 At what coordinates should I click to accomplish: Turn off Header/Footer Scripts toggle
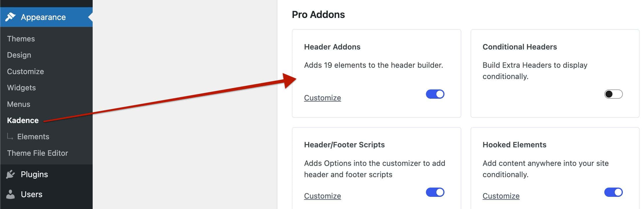point(435,192)
